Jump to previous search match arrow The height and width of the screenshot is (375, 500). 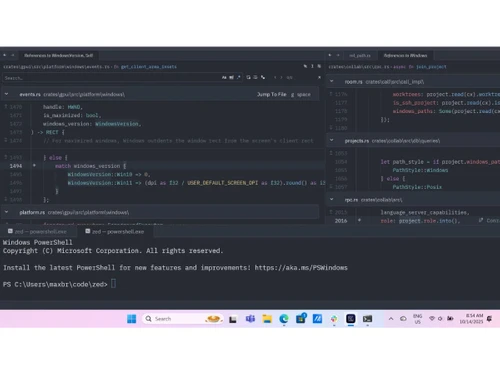[x=275, y=77]
